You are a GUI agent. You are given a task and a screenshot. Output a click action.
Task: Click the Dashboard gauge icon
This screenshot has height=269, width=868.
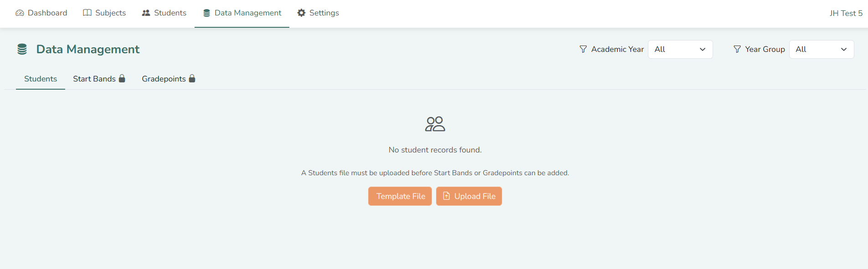(x=20, y=13)
